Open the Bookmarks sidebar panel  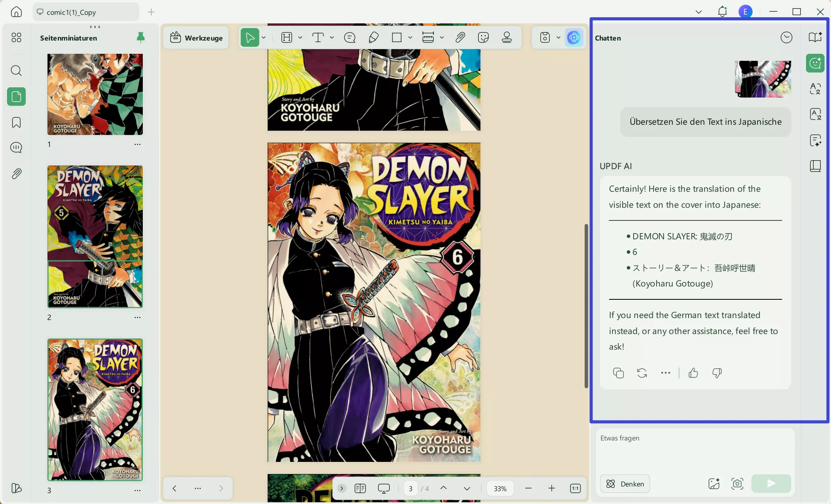click(16, 122)
